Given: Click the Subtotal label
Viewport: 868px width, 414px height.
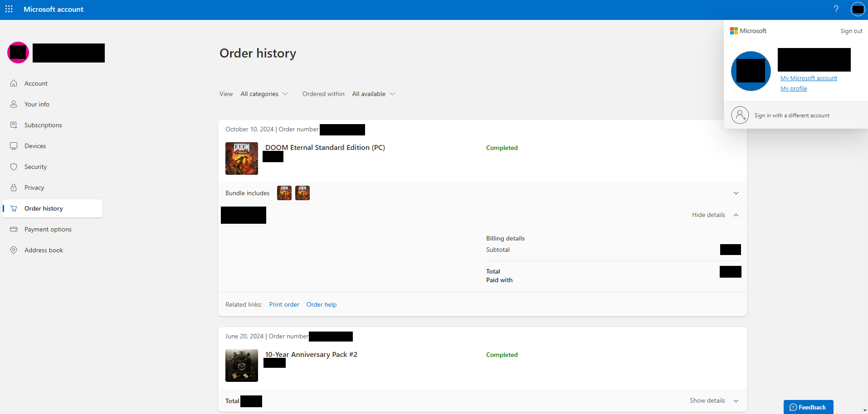Looking at the screenshot, I should click(497, 250).
